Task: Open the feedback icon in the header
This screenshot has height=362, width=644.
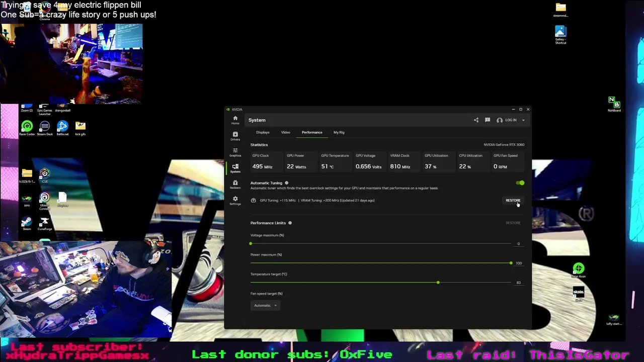Action: (488, 120)
